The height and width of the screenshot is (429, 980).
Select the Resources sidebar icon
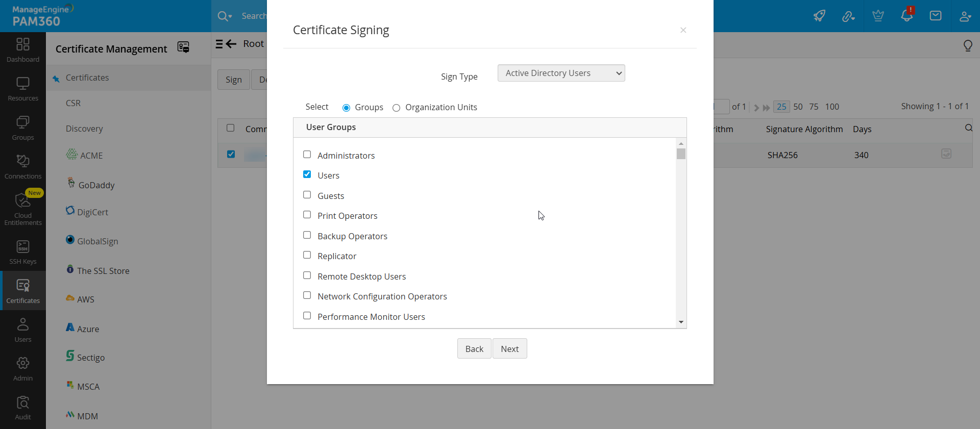22,88
